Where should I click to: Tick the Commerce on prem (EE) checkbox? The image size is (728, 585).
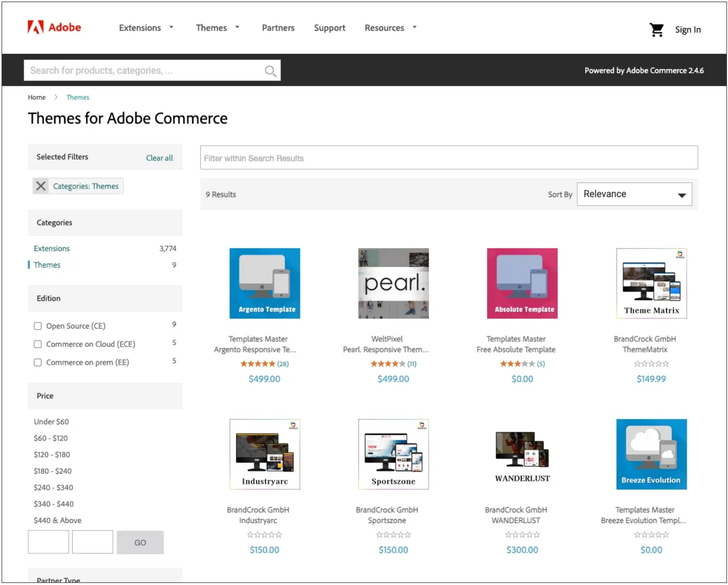tap(38, 362)
